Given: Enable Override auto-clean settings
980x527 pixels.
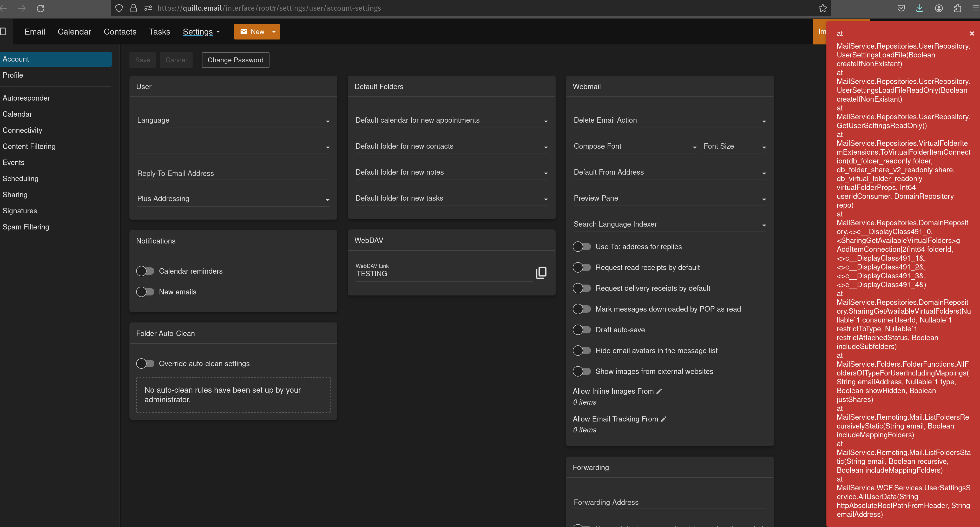Looking at the screenshot, I should click(x=145, y=363).
